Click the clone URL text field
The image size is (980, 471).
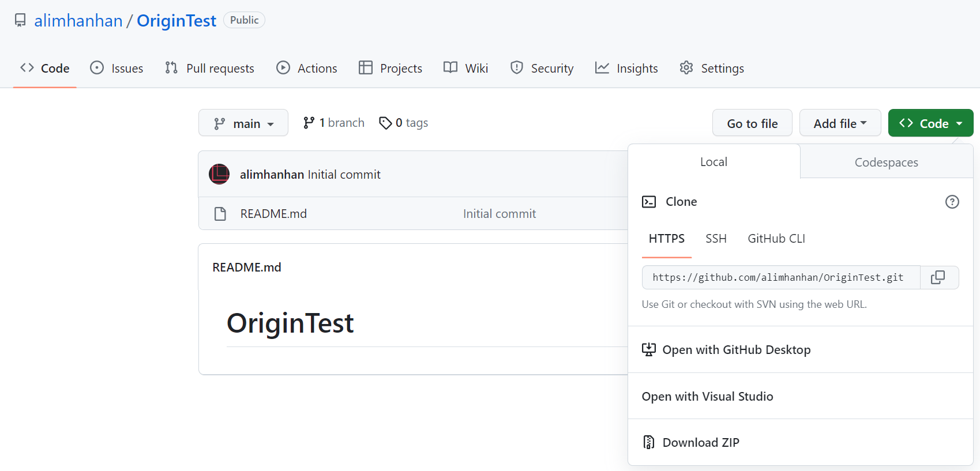(x=781, y=277)
